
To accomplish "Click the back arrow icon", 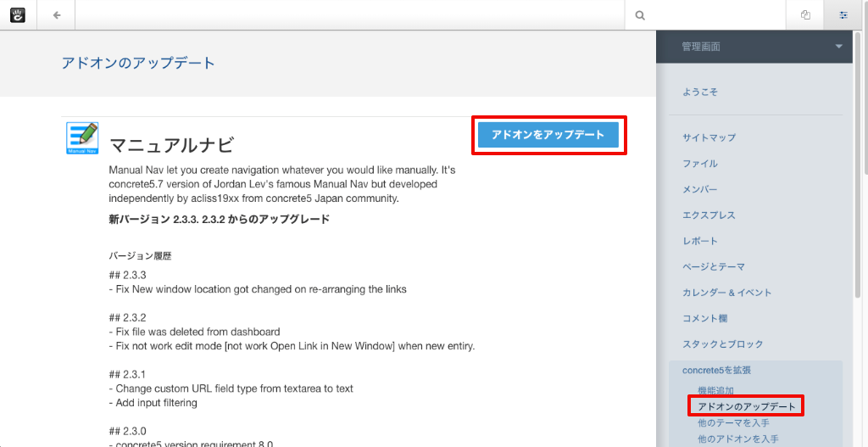I will [56, 14].
